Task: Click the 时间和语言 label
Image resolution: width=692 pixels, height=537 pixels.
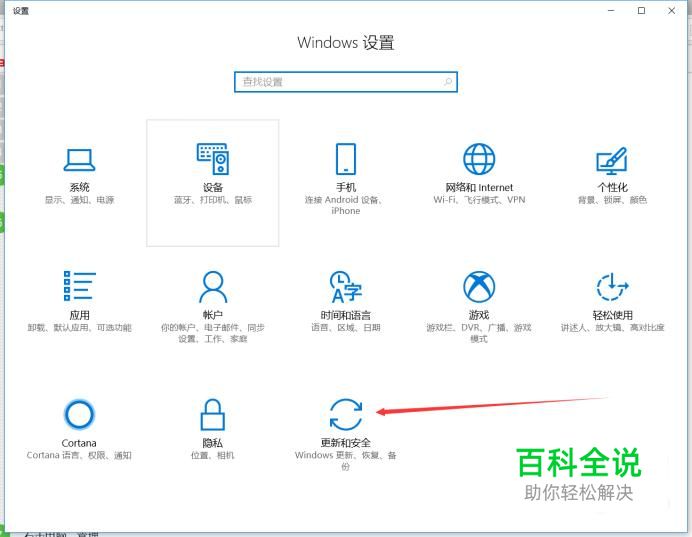Action: (x=346, y=315)
